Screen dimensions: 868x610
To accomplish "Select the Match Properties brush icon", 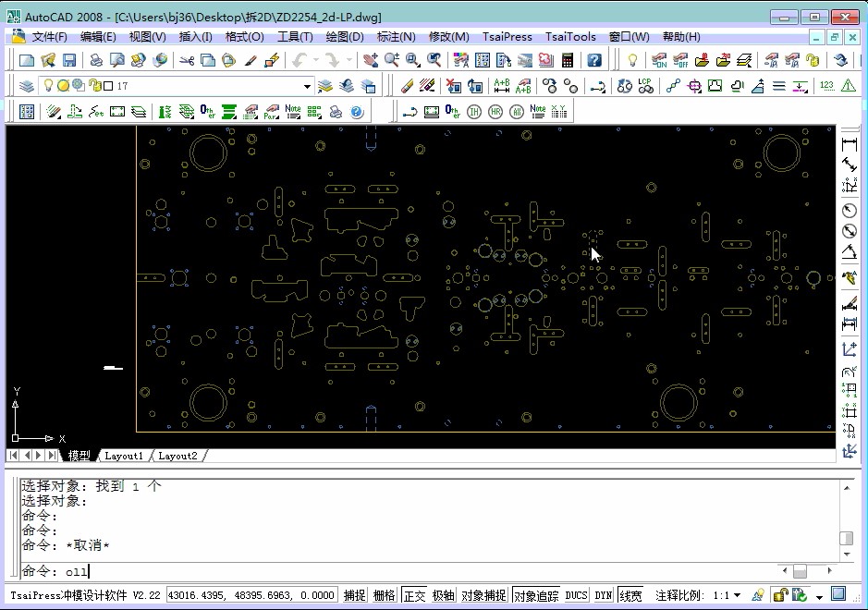I will (x=271, y=60).
